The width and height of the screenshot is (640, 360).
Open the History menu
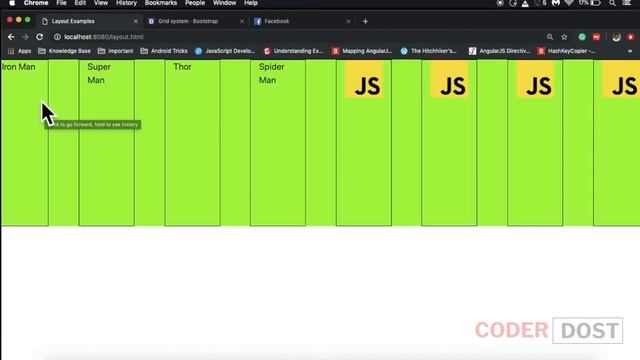coord(127,3)
